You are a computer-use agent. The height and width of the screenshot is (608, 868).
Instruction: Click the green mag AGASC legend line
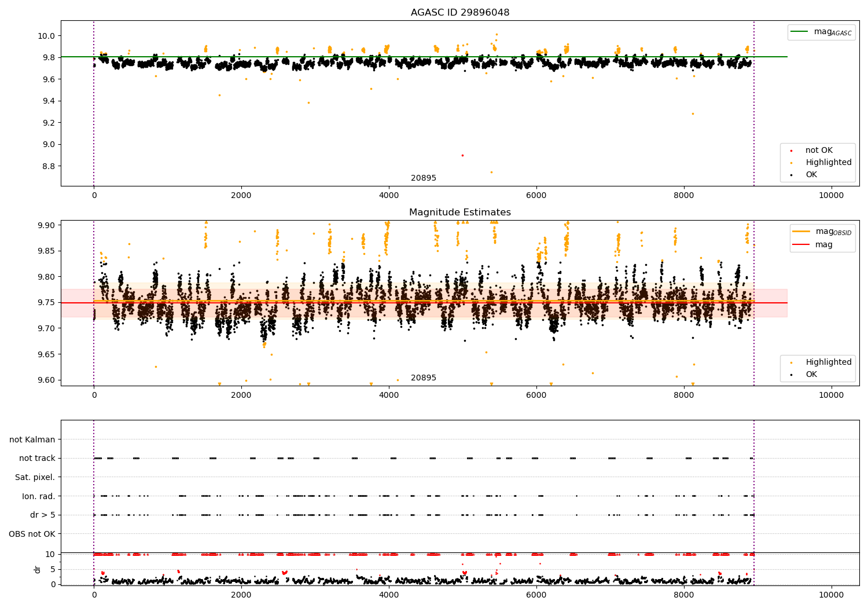(800, 32)
